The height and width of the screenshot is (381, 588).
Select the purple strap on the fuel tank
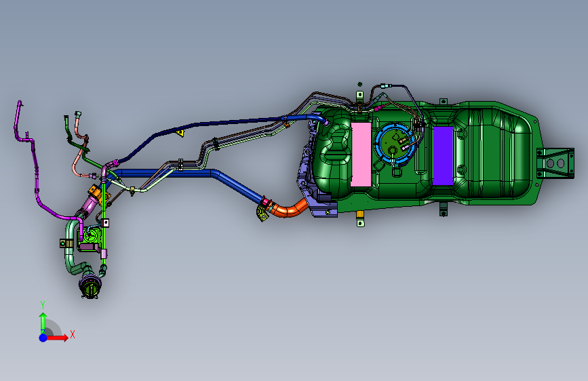coord(443,156)
